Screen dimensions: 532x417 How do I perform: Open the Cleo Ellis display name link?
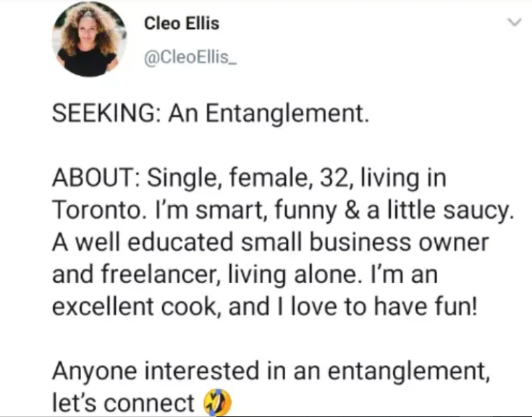[x=182, y=23]
